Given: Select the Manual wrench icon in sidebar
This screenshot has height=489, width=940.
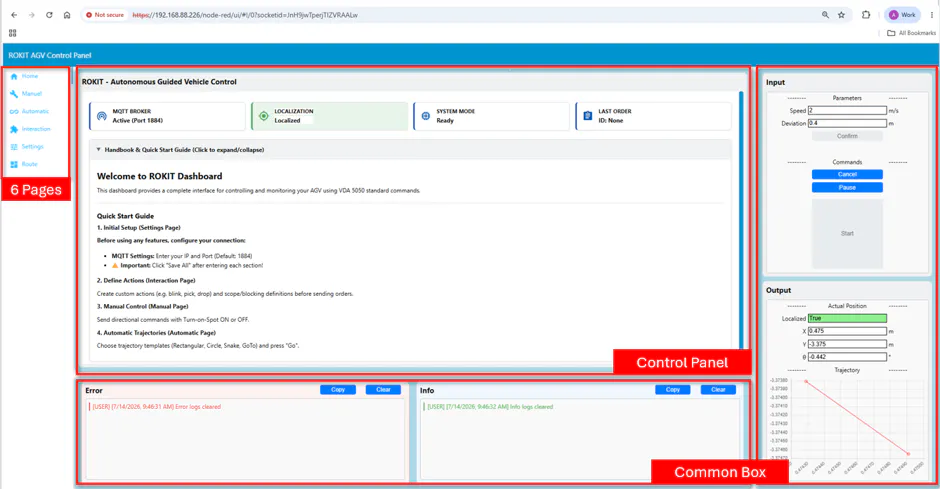Looking at the screenshot, I should point(14,93).
